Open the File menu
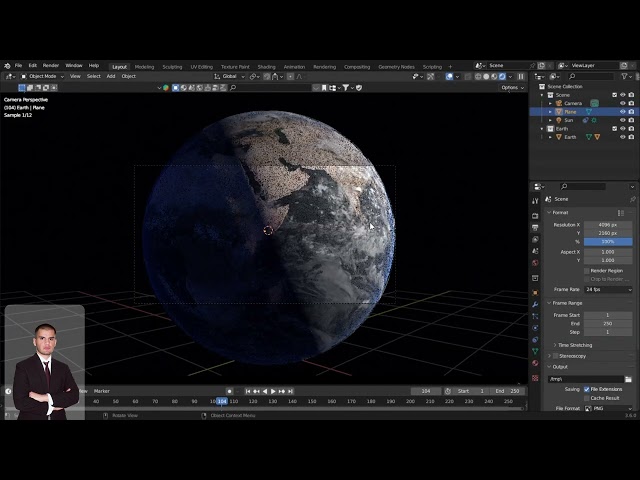Screen dimensions: 640x480 coord(18,66)
